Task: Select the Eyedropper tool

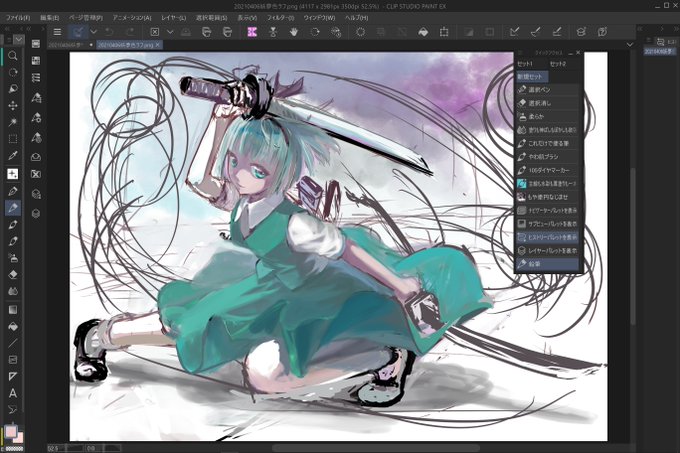Action: pos(13,156)
